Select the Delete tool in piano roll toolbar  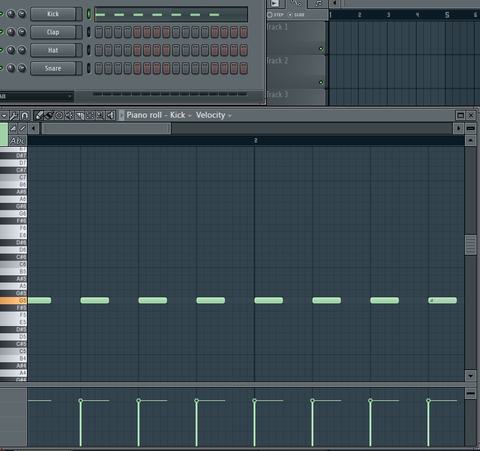pos(59,116)
